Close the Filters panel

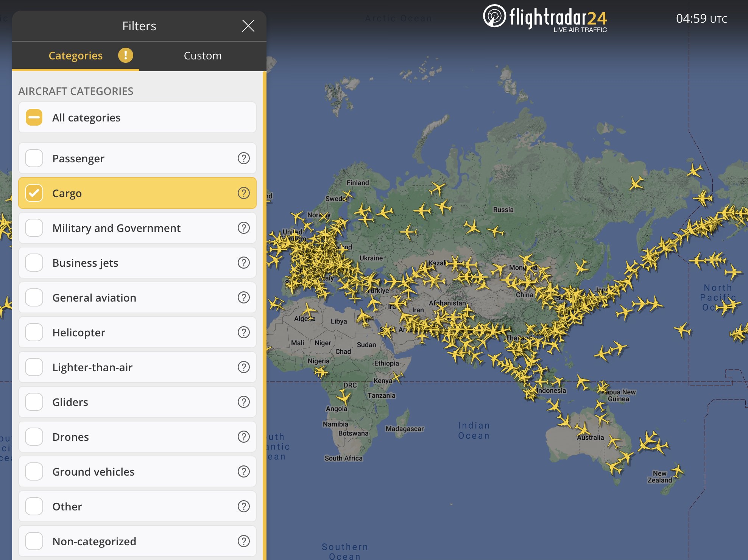(x=248, y=25)
